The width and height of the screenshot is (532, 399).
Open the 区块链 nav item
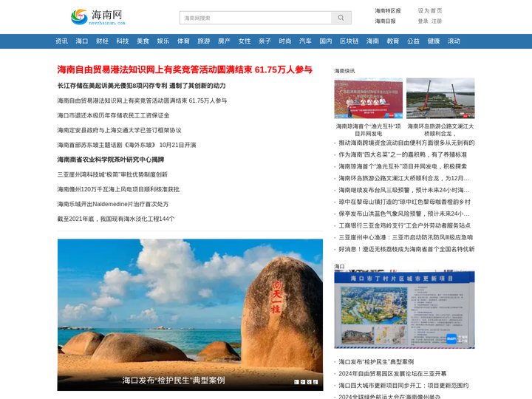[x=349, y=41]
